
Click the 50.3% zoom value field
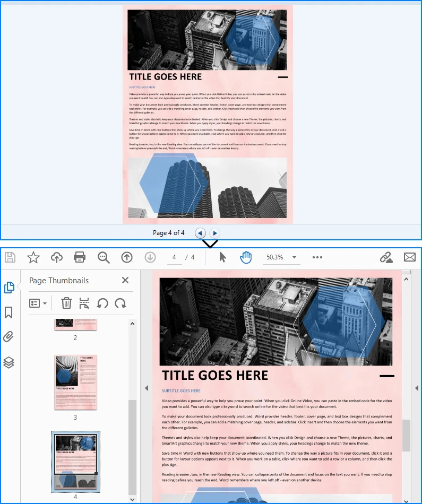click(x=275, y=257)
